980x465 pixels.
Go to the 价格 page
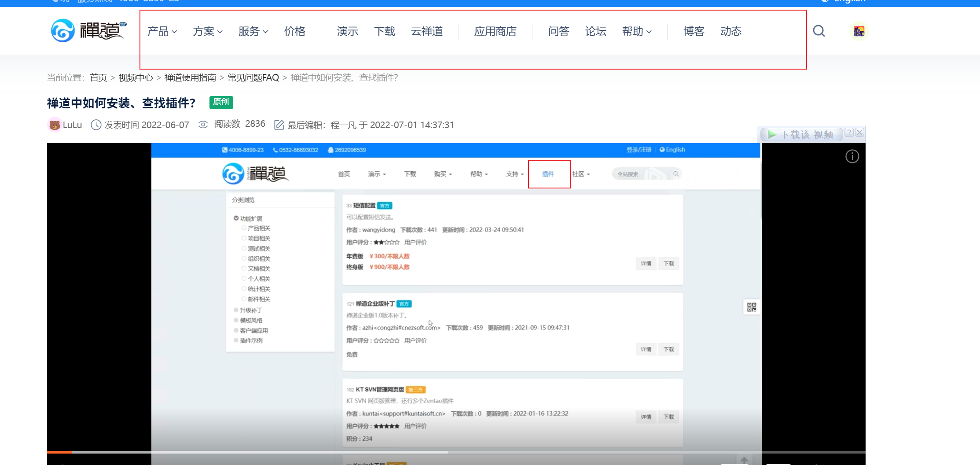click(294, 31)
